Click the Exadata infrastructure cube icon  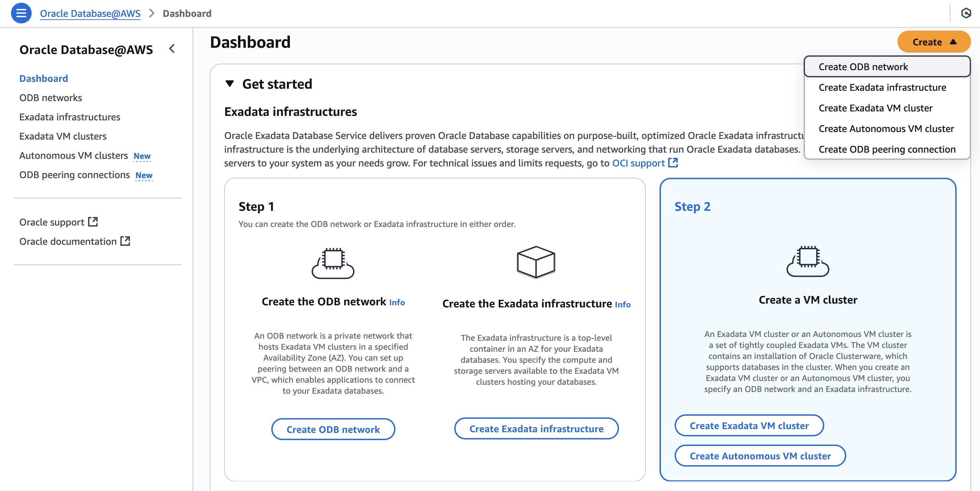coord(536,262)
